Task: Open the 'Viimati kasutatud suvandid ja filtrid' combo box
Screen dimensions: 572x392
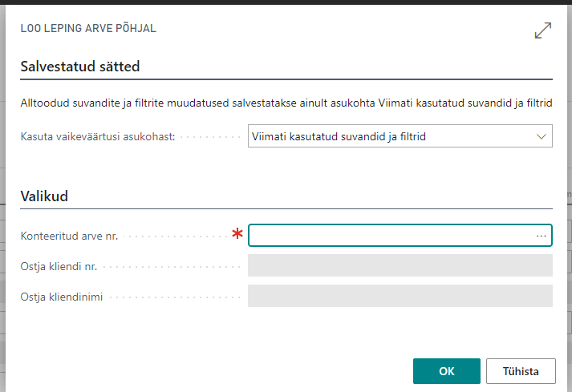Action: [x=393, y=137]
